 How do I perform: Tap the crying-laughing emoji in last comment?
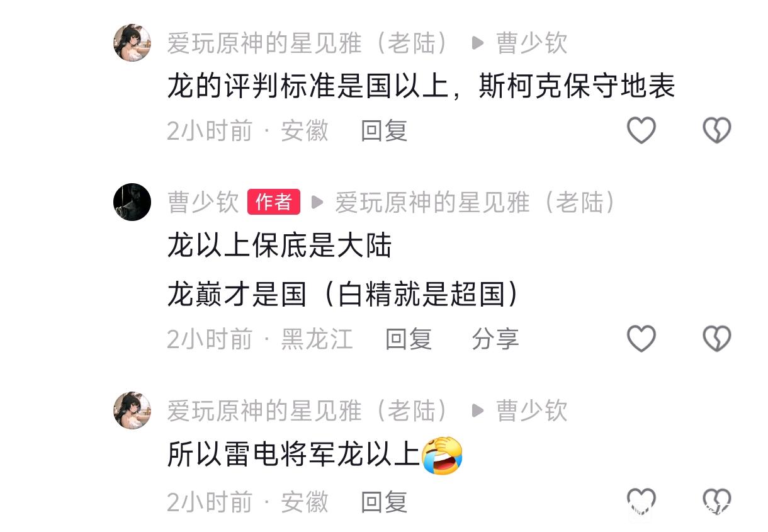coord(442,455)
